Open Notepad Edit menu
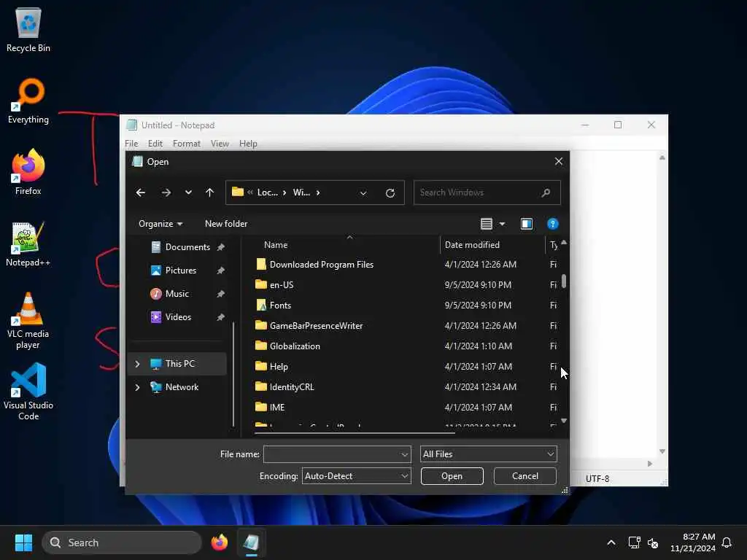Screen dimensions: 747x560 click(155, 144)
